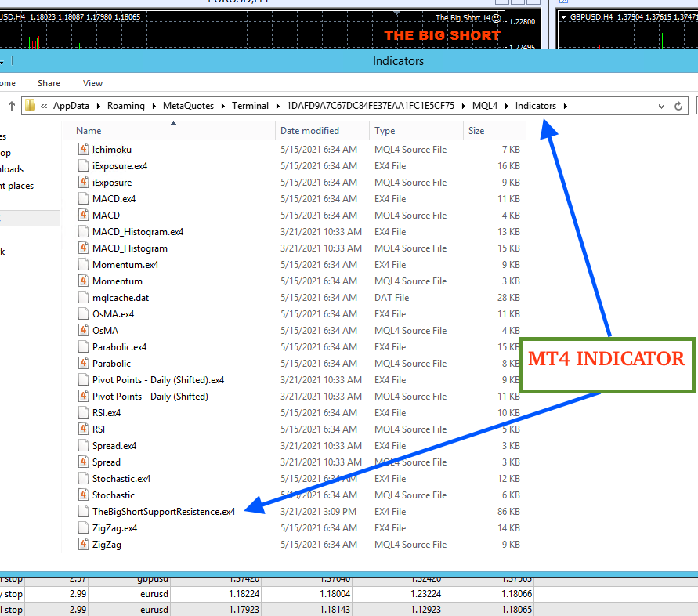Click the Parabolic source file icon
Screen dimensions: 698x616
(83, 363)
